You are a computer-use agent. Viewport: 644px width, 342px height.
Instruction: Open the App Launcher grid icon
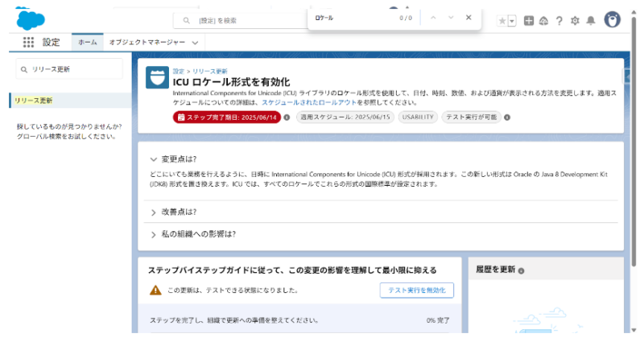click(28, 43)
